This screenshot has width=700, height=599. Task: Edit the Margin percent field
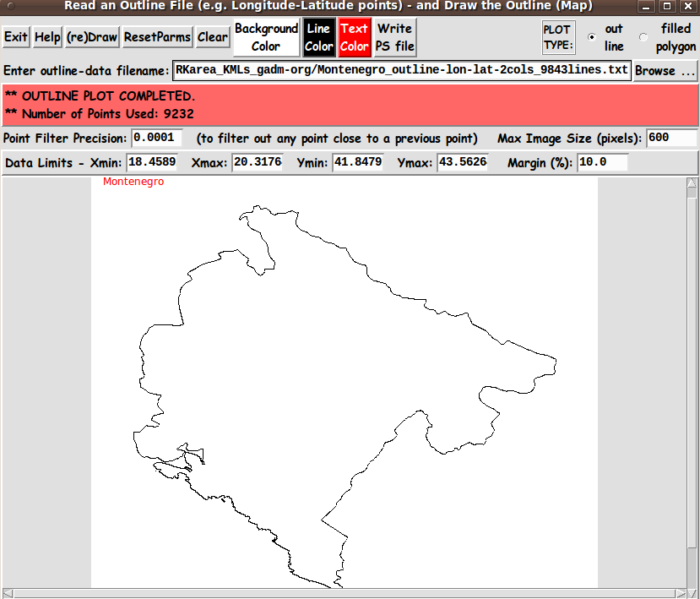[x=603, y=162]
